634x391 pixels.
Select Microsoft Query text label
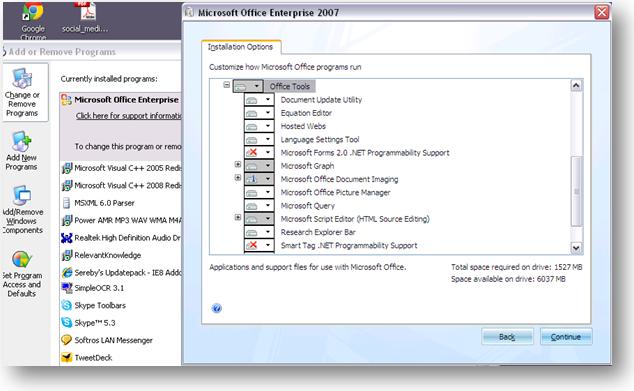point(308,206)
